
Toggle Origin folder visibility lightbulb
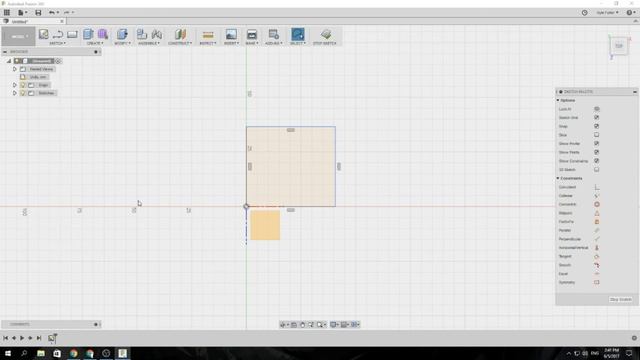click(x=23, y=85)
